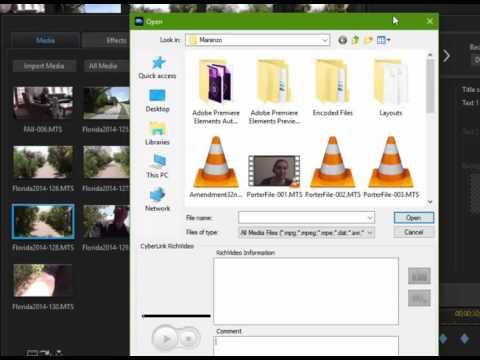Expand the File name dropdown arrow

370,218
